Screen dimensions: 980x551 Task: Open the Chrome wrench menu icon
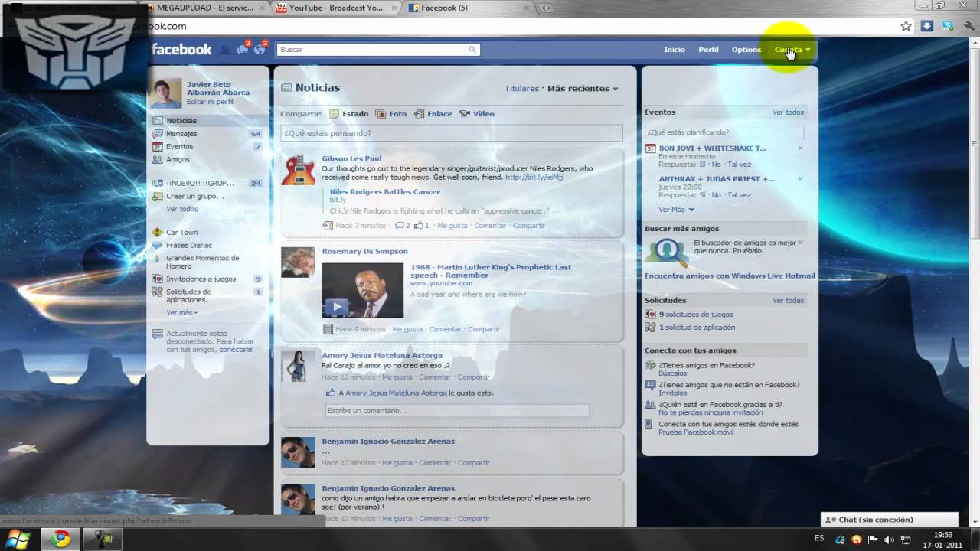(x=969, y=26)
